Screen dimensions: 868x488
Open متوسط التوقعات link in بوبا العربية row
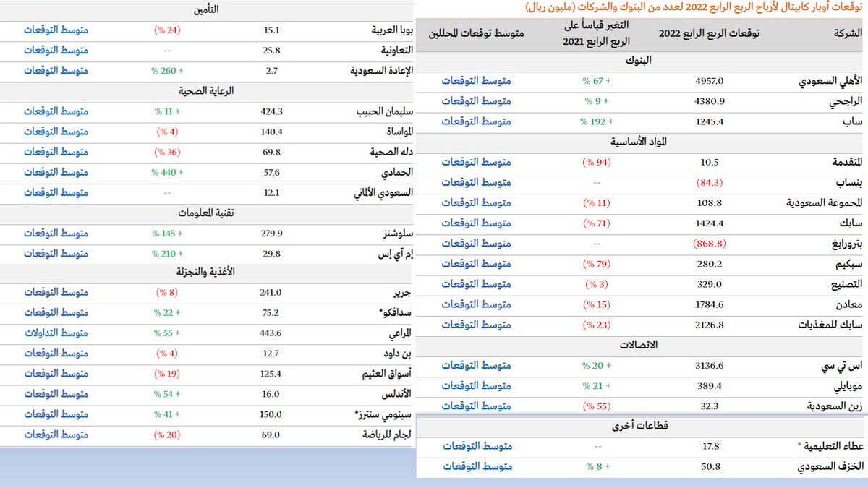click(56, 30)
